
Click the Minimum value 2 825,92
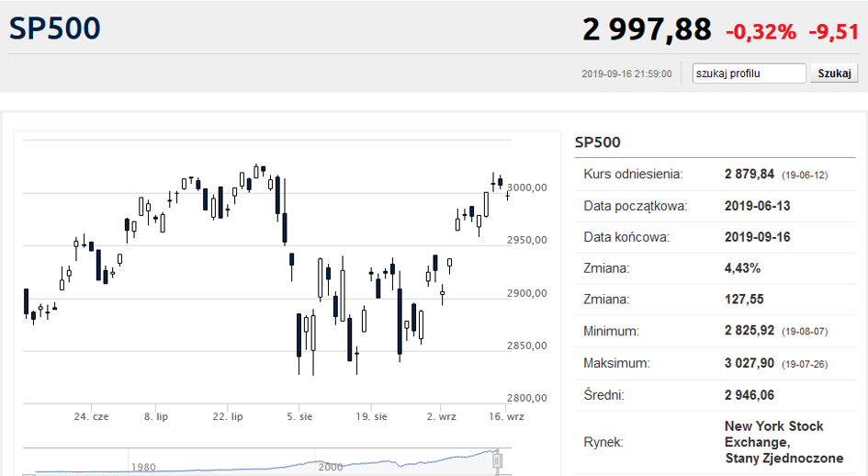(749, 331)
